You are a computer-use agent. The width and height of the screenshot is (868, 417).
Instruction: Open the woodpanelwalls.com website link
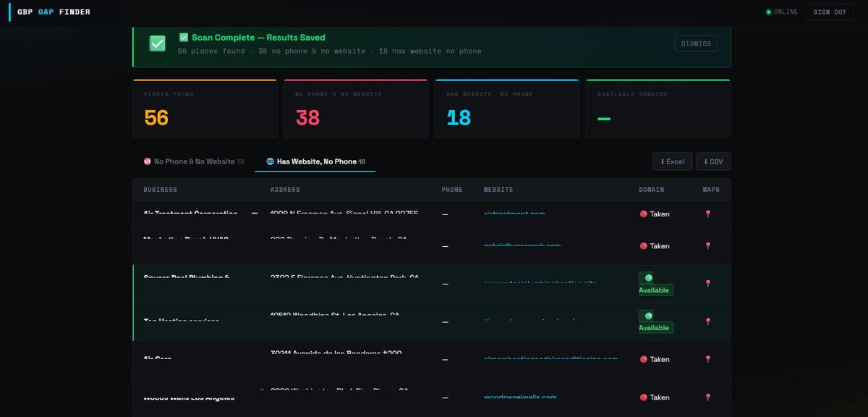[x=520, y=397]
